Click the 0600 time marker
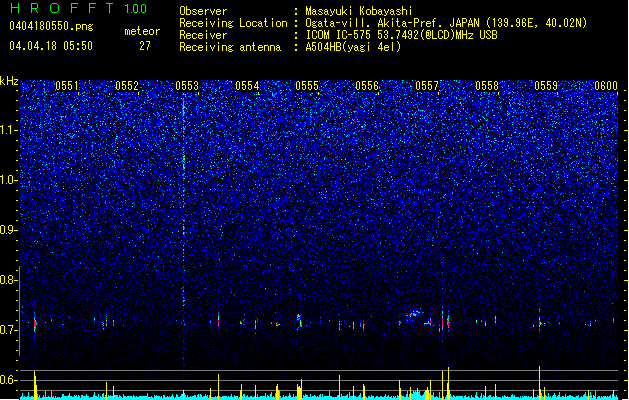 (x=606, y=86)
